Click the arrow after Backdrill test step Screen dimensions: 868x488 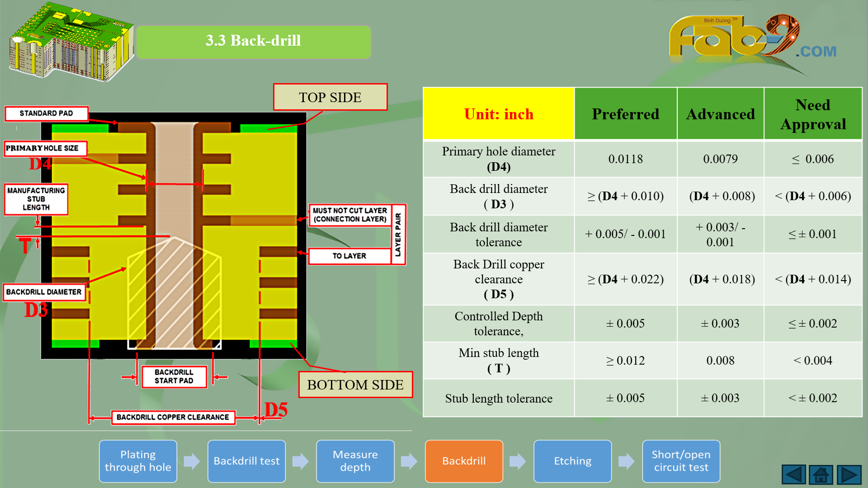point(300,461)
